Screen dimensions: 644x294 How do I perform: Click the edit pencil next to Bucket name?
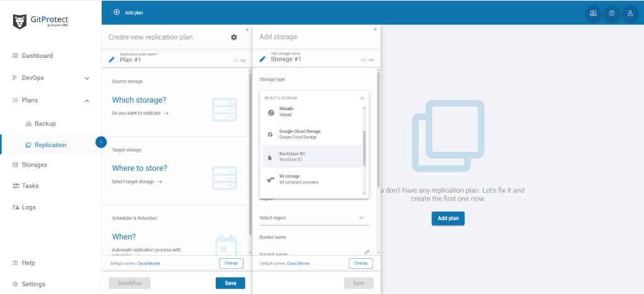pos(367,252)
